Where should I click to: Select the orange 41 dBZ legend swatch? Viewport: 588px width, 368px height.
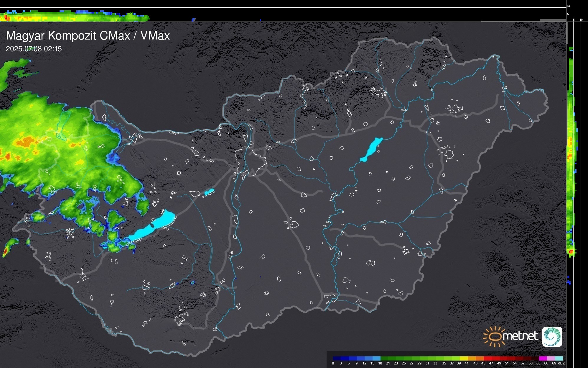click(472, 358)
